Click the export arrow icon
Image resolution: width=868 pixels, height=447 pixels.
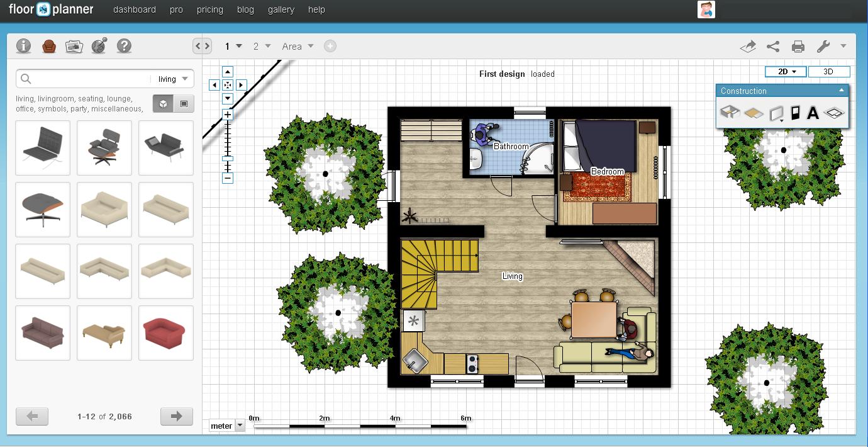748,46
